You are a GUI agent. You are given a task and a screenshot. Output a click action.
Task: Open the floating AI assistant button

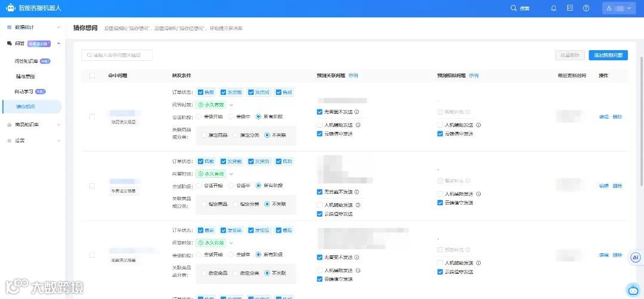point(636,257)
